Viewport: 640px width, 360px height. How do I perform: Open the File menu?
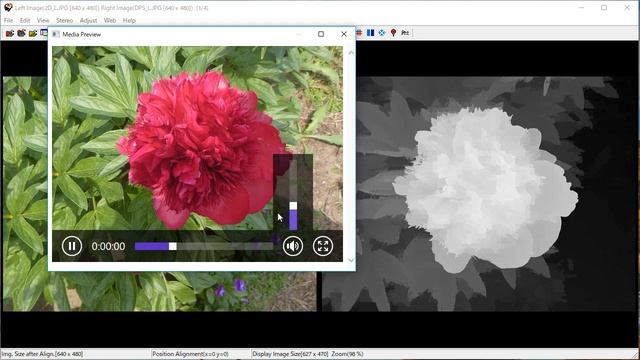[x=8, y=20]
